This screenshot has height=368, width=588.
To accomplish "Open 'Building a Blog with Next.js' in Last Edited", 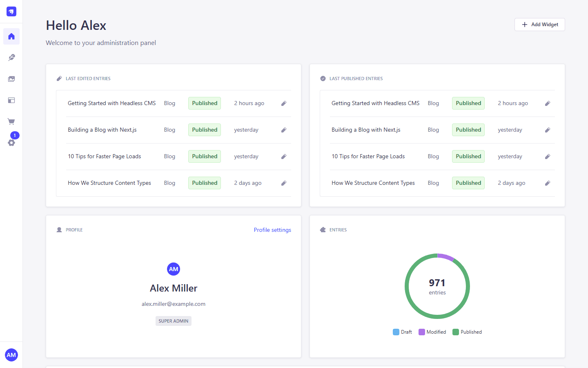I will pyautogui.click(x=102, y=130).
